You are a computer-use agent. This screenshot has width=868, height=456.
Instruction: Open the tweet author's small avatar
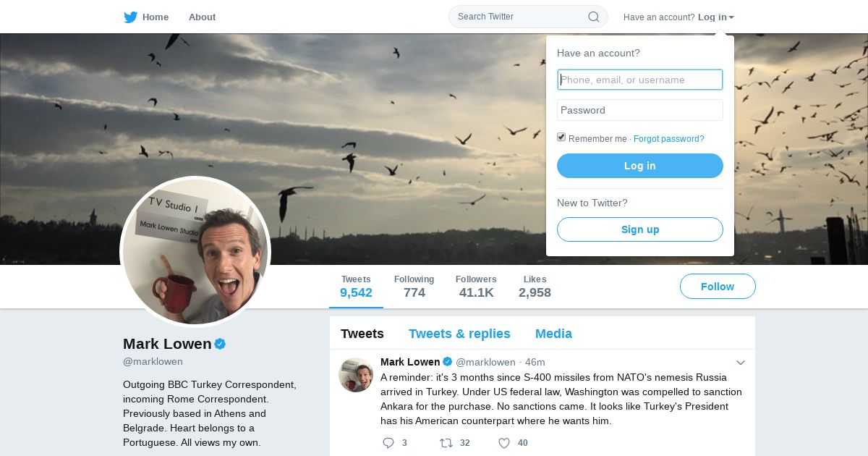pos(356,375)
